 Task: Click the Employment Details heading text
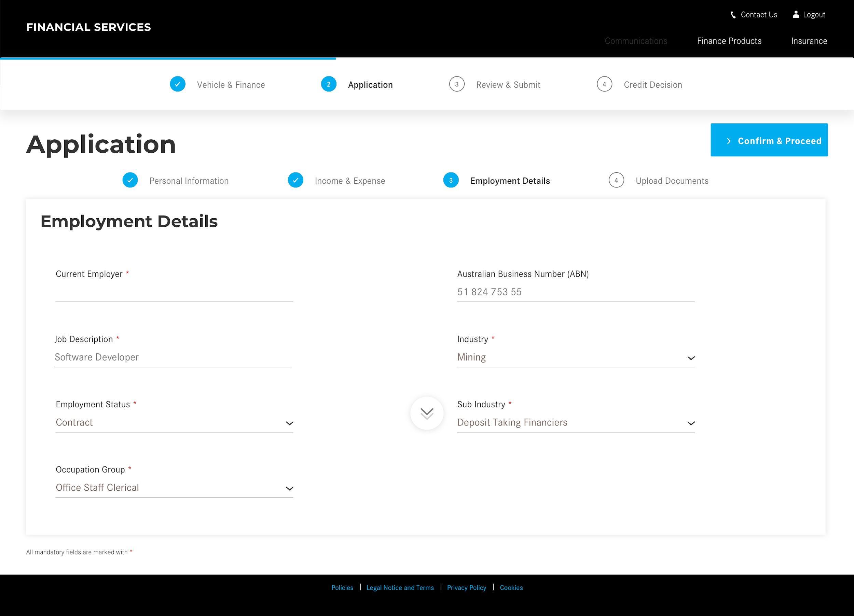click(x=129, y=221)
